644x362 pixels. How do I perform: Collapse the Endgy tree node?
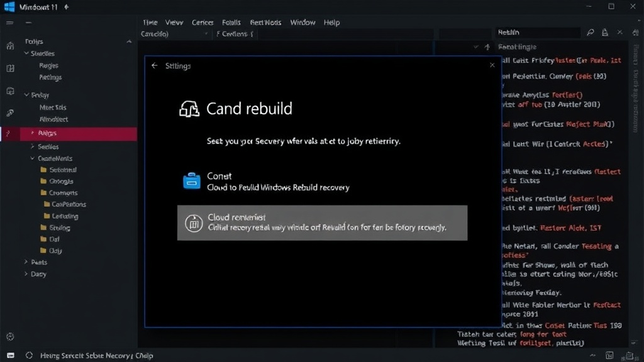[x=26, y=95]
